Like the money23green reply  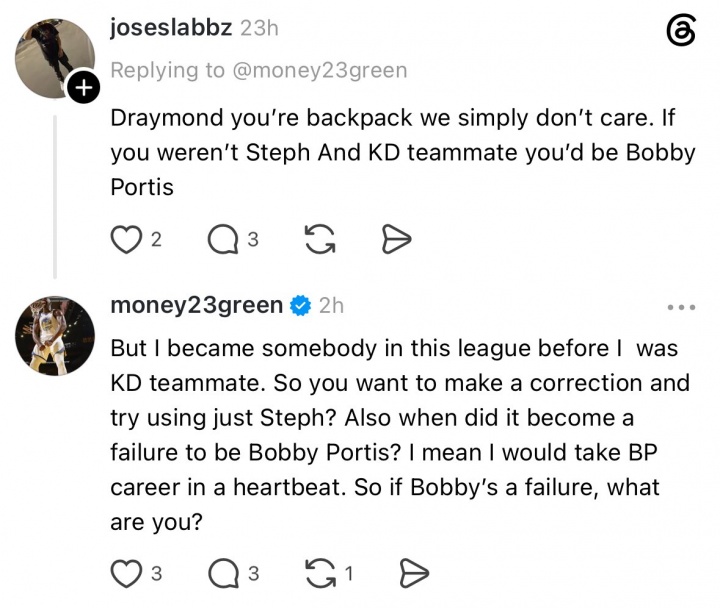(126, 574)
